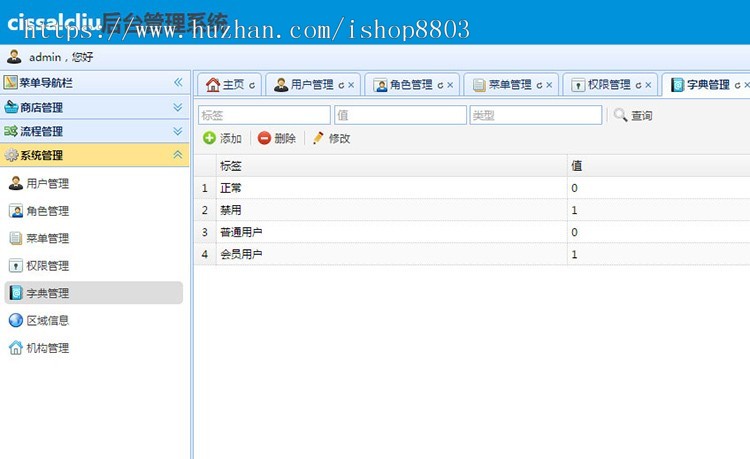Click the row number 3 cell
This screenshot has height=459, width=750.
(205, 232)
